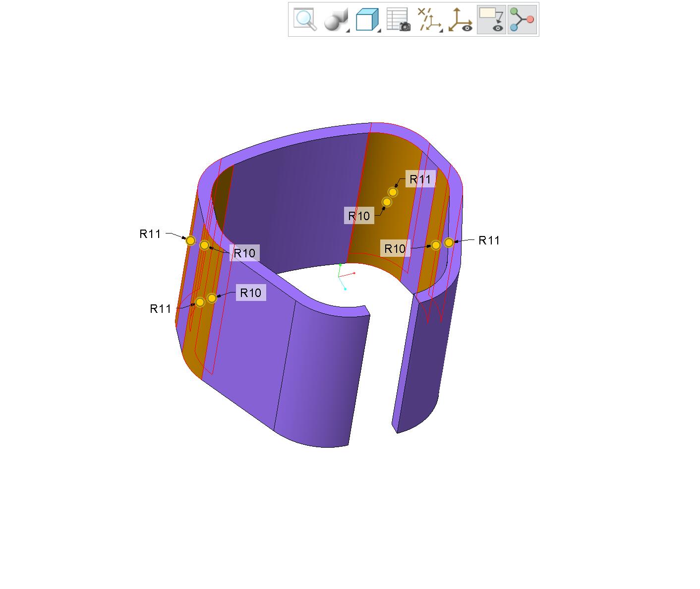This screenshot has width=700, height=589.
Task: Select the R10 label on the inner orange face
Action: click(x=359, y=216)
